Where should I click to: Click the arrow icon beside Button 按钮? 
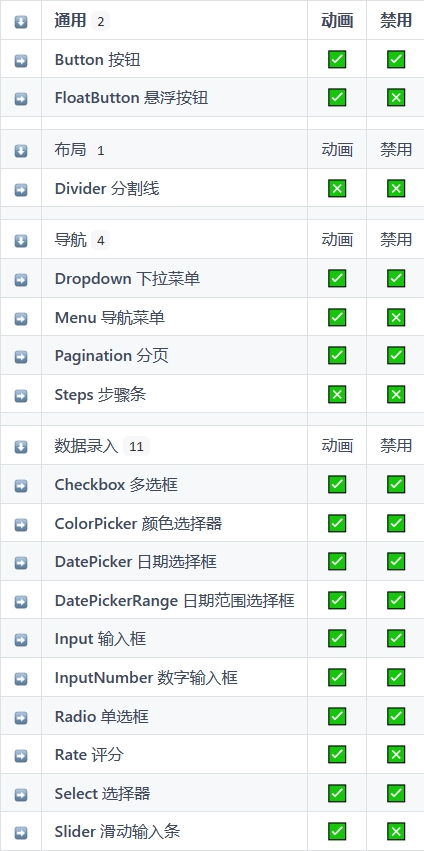coord(21,60)
